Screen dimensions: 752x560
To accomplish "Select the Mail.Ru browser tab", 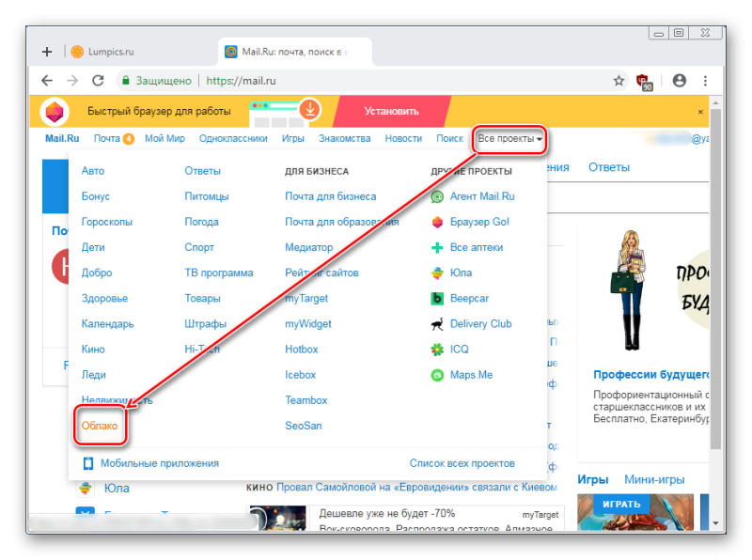I will 295,52.
